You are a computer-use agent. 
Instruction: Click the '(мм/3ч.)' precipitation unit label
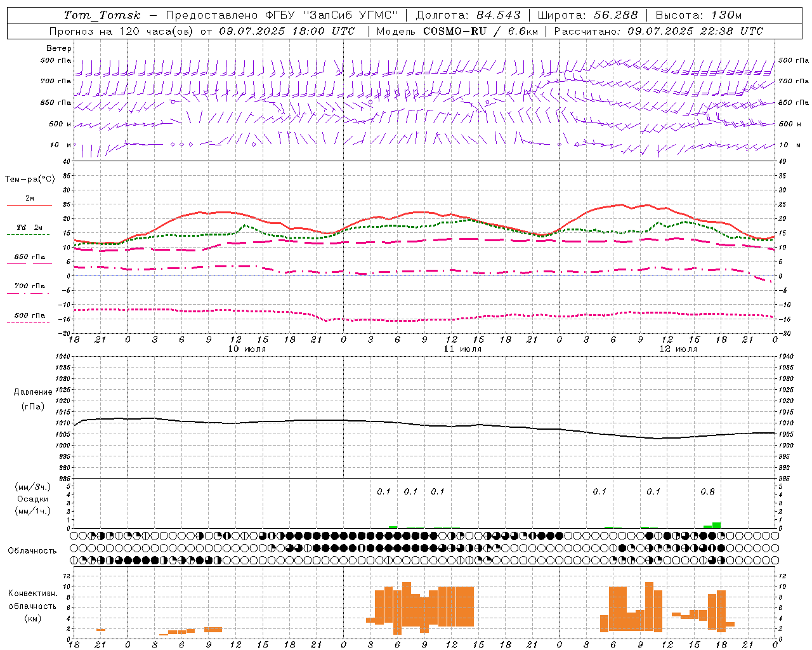coord(32,487)
